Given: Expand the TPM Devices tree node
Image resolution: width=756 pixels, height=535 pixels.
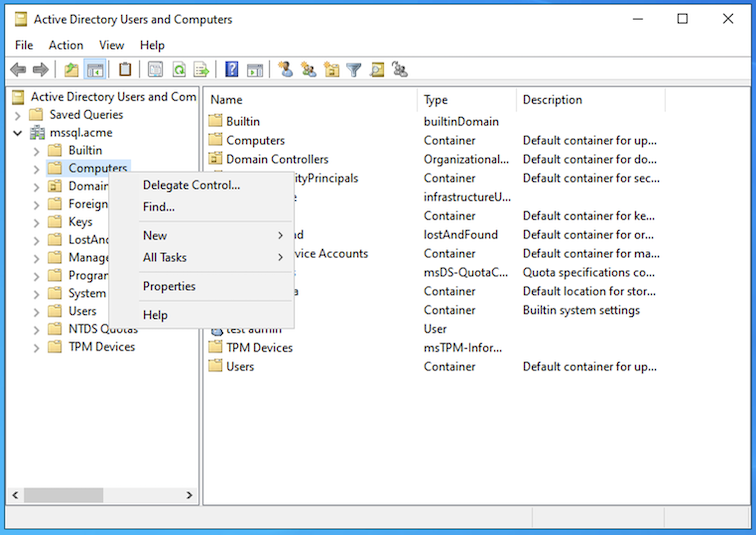Looking at the screenshot, I should [x=36, y=348].
